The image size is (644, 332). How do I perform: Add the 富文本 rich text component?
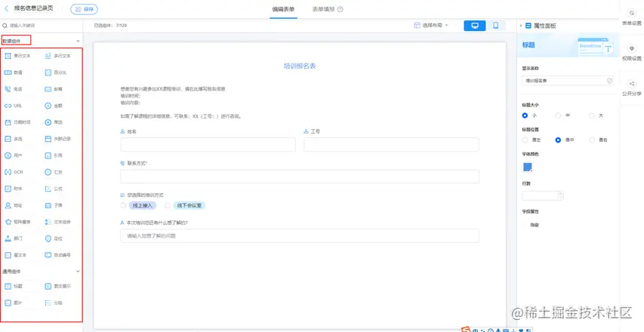click(16, 255)
